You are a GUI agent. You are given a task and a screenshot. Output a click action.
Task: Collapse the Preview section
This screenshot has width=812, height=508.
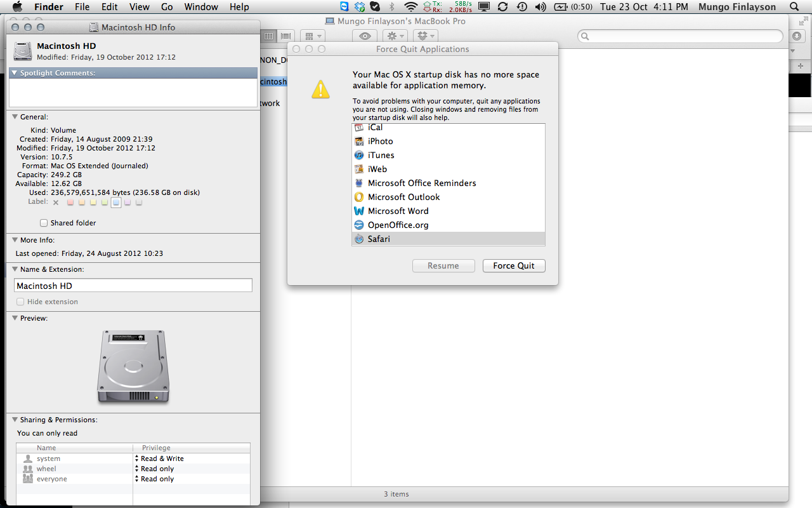pyautogui.click(x=15, y=318)
